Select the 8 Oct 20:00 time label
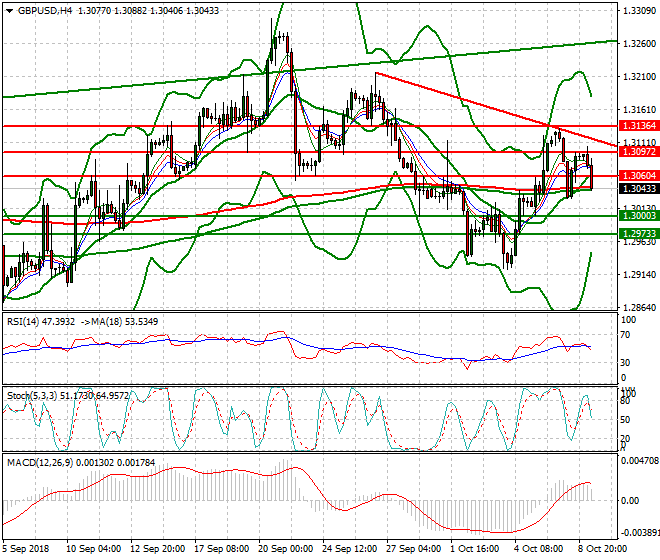This screenshot has width=660, height=560. click(603, 549)
